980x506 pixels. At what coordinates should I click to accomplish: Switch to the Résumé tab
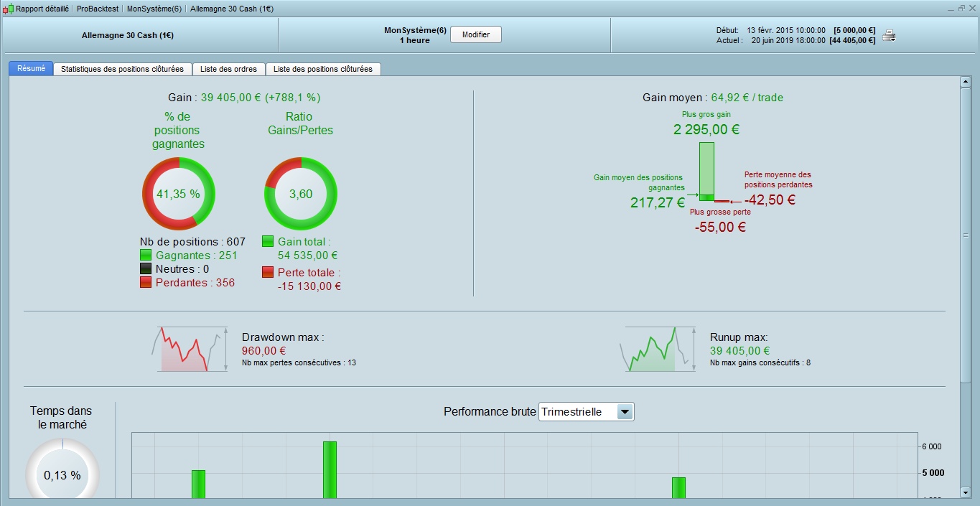tap(31, 69)
